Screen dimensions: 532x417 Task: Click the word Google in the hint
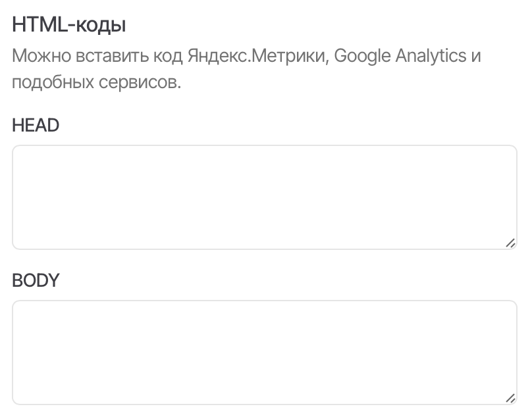click(362, 55)
